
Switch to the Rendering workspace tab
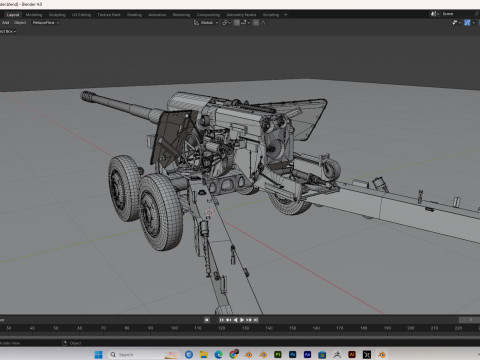pyautogui.click(x=181, y=15)
